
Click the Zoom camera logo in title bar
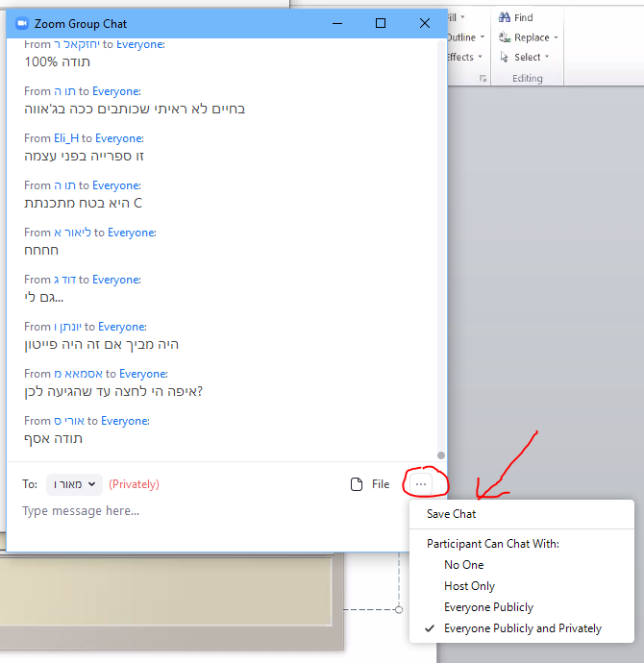(21, 23)
